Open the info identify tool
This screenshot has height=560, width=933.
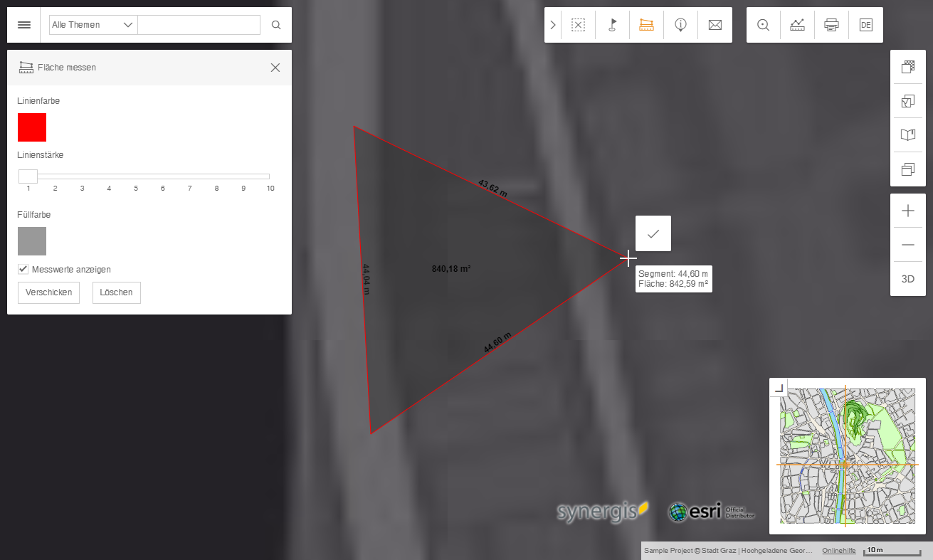tap(680, 24)
